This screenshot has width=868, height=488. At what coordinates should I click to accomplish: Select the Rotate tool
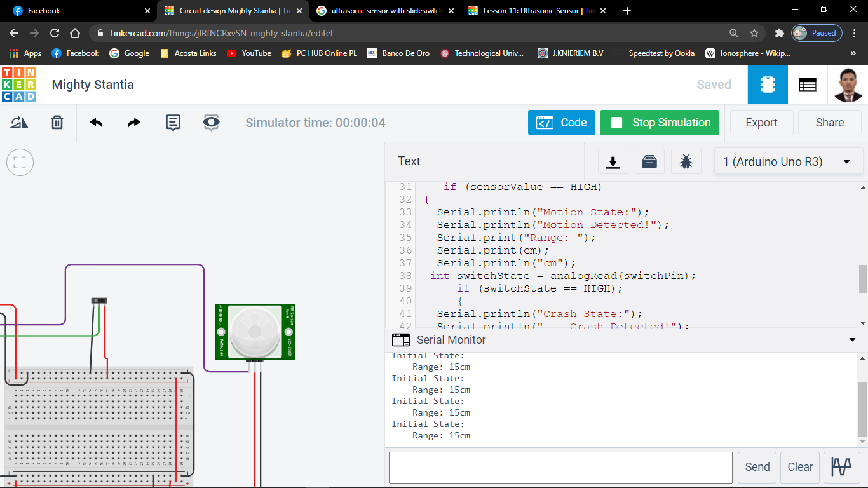pos(18,122)
